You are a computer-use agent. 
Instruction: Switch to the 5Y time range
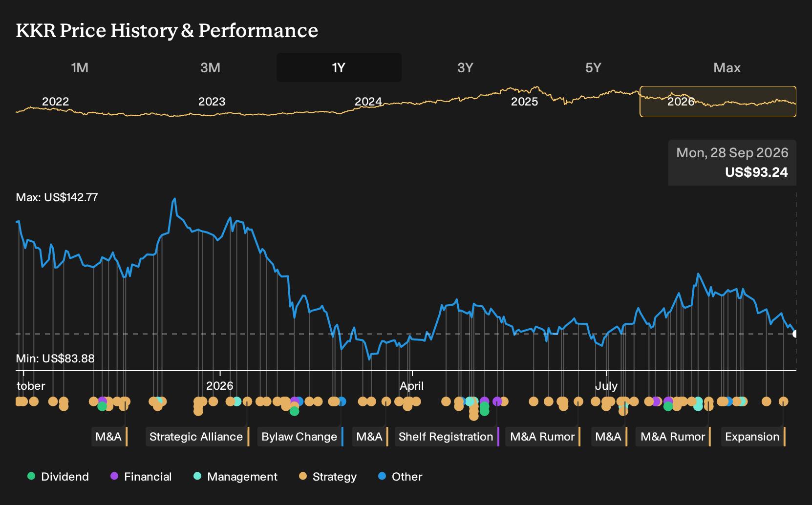coord(593,67)
